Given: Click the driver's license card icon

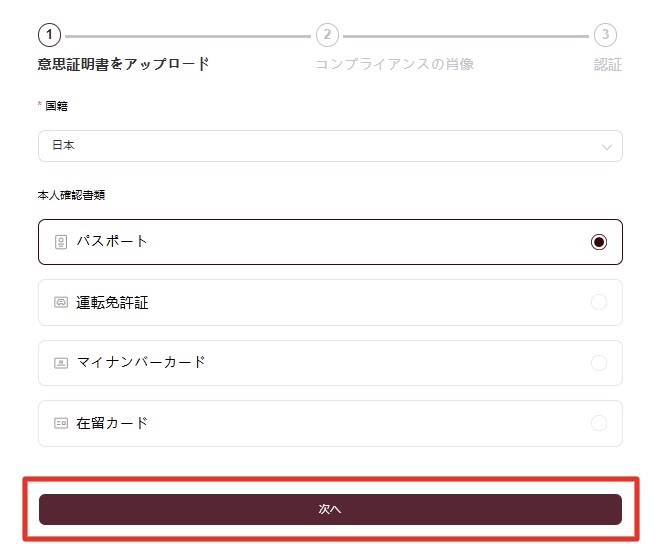Looking at the screenshot, I should click(61, 302).
